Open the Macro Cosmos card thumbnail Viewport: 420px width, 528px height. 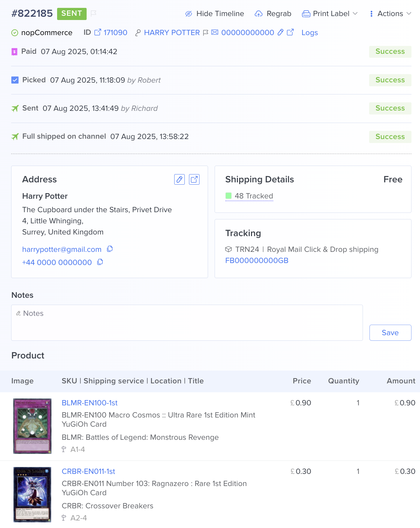[x=32, y=426]
